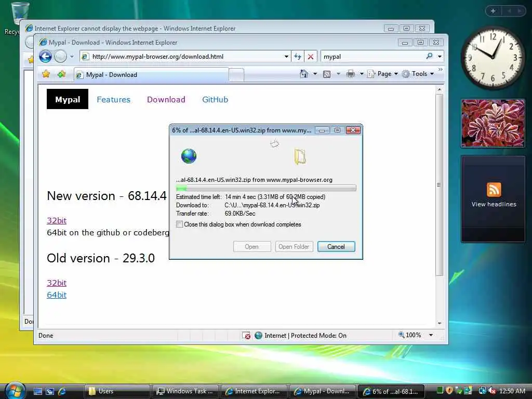Switch to Windows Task Manager taskbar button
Screen dimensions: 532x399
coord(185,391)
